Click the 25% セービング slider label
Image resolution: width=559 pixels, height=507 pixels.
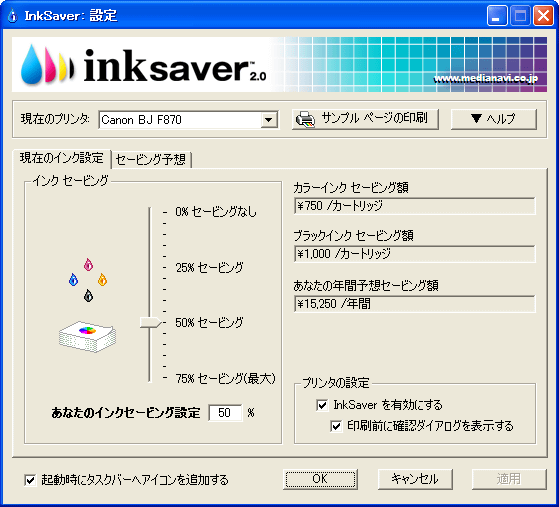coord(209,267)
